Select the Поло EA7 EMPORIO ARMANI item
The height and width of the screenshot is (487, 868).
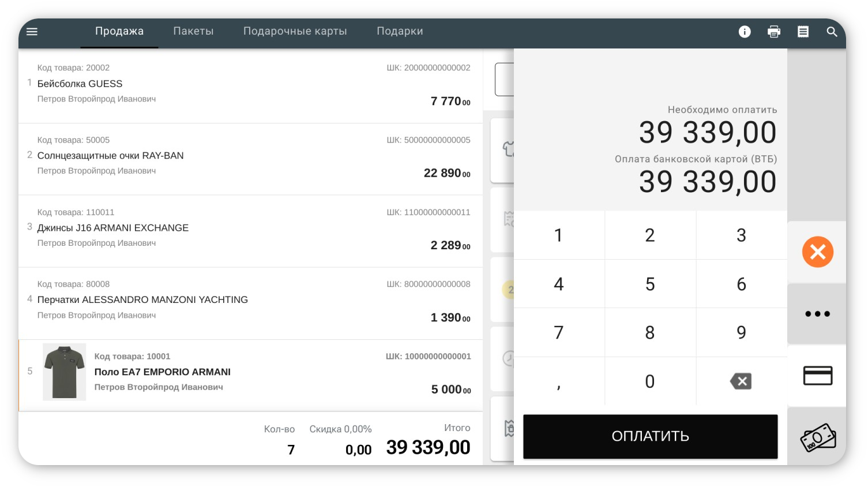pyautogui.click(x=250, y=376)
